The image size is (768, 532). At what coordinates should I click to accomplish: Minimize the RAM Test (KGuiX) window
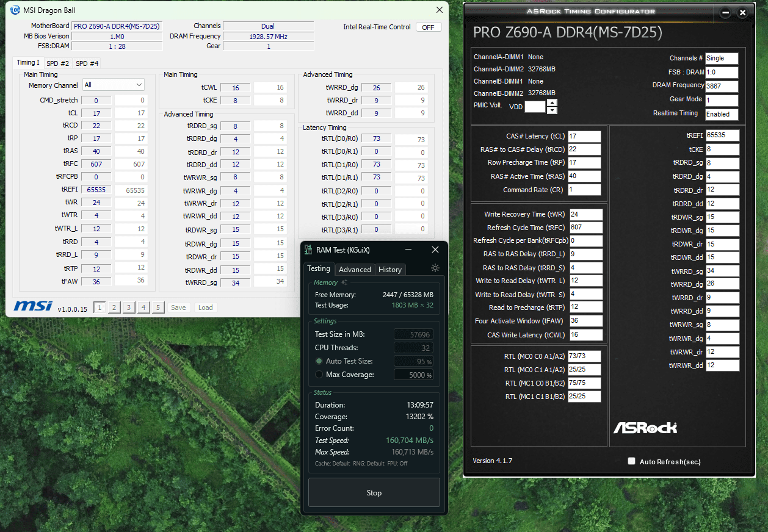point(407,250)
